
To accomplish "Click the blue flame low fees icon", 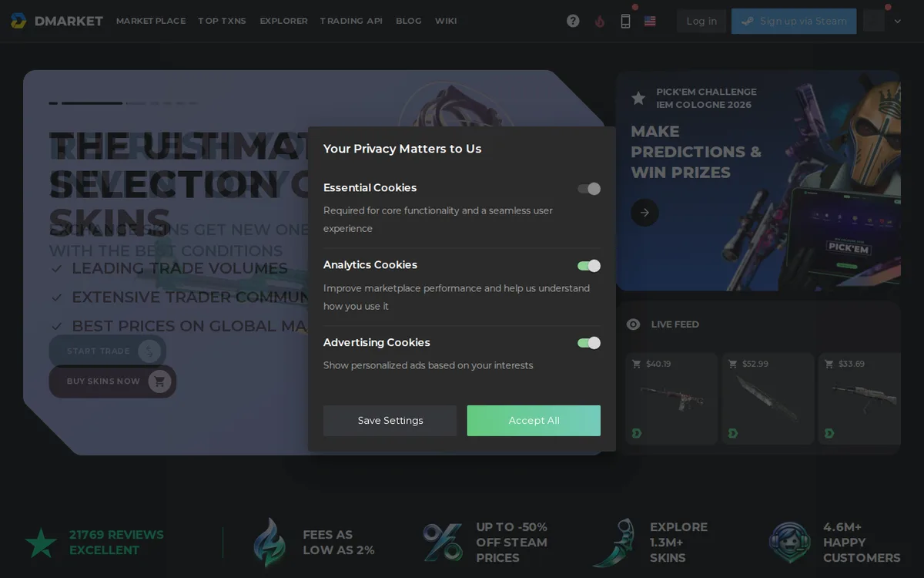I will pyautogui.click(x=269, y=543).
